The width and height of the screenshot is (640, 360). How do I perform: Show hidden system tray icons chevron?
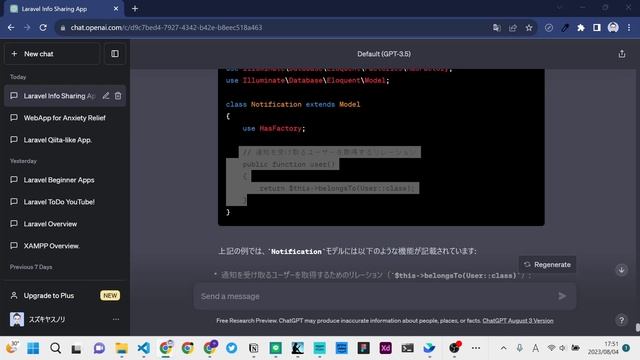[x=504, y=348]
